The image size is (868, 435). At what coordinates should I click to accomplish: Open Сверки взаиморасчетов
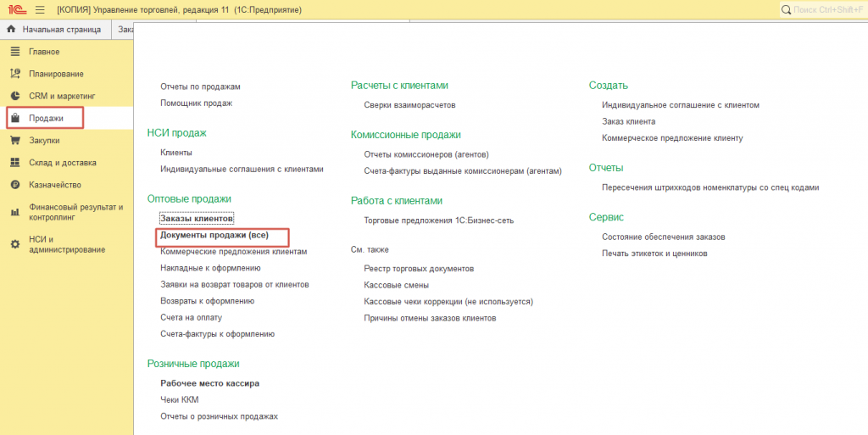409,105
